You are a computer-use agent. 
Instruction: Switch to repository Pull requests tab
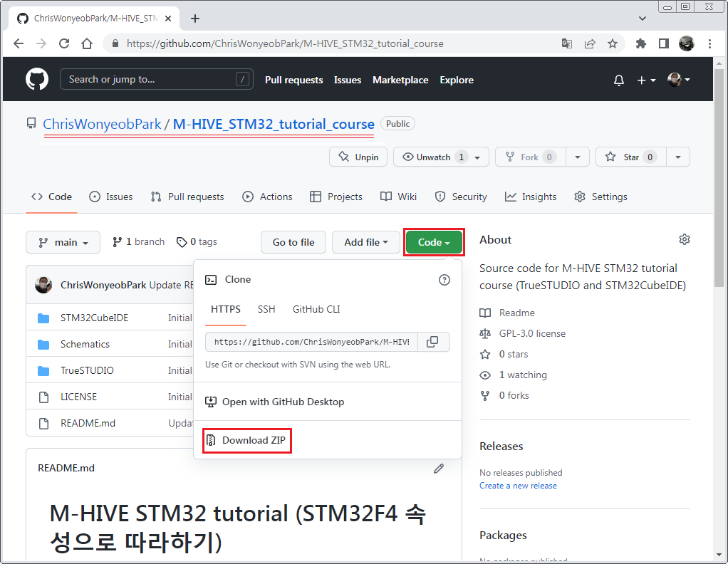tap(187, 197)
